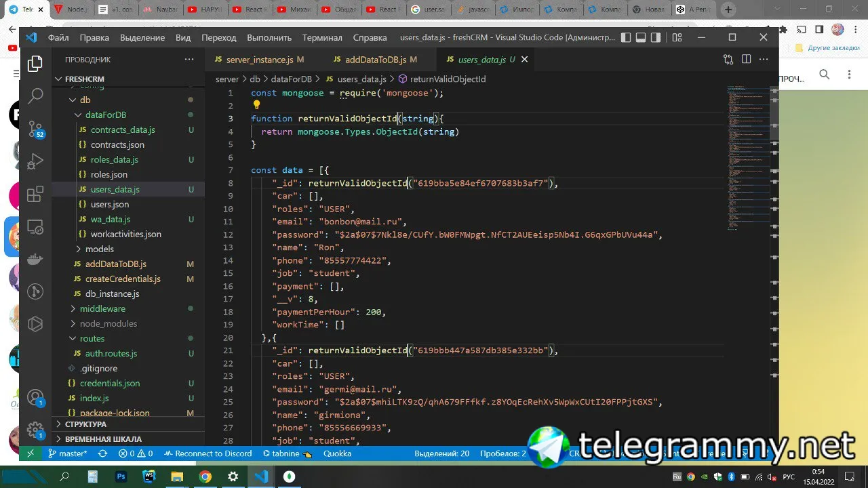Expand the ВРЕМЕННАЯ ШКАЛА timeline section
This screenshot has width=868, height=488.
click(x=103, y=439)
